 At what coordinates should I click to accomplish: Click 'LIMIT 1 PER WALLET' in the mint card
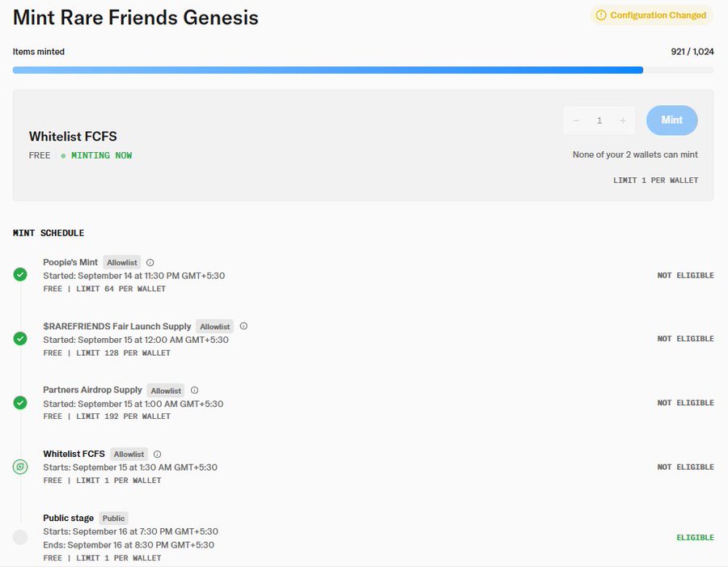(x=655, y=180)
